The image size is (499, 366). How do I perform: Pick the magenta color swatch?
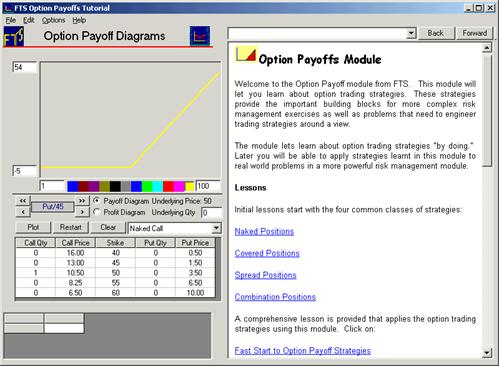click(179, 186)
